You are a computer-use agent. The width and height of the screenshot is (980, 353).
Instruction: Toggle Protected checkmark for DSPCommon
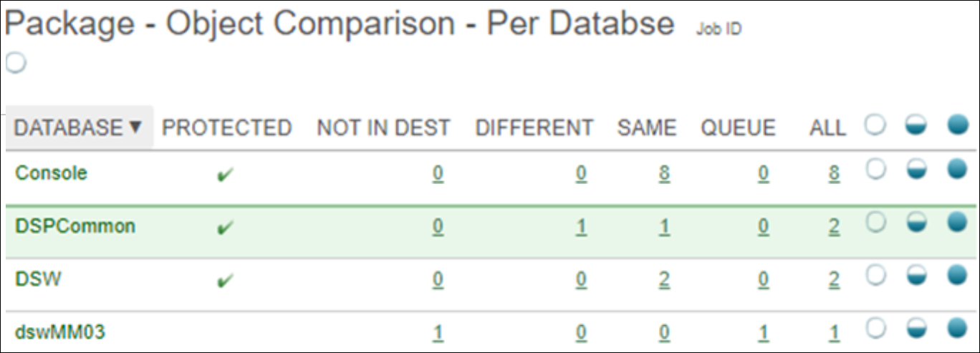click(x=225, y=228)
